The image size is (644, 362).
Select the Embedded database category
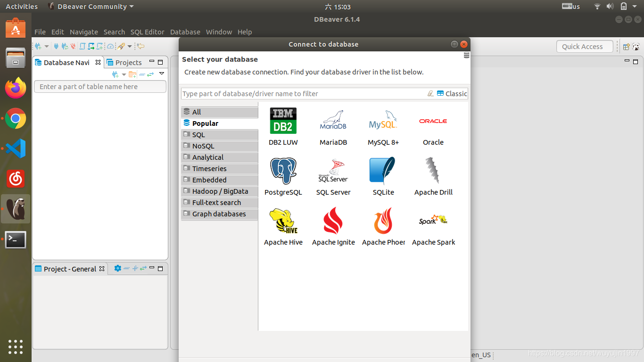pos(220,180)
